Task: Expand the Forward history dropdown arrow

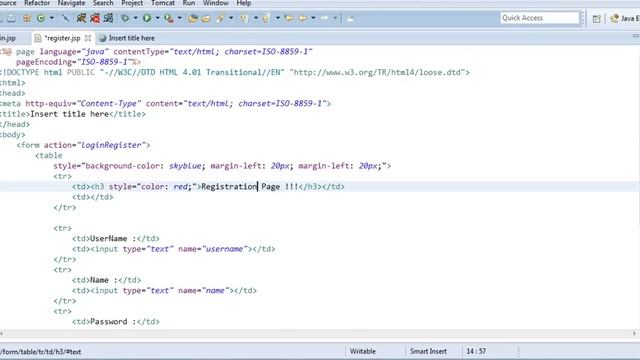Action: pos(335,18)
